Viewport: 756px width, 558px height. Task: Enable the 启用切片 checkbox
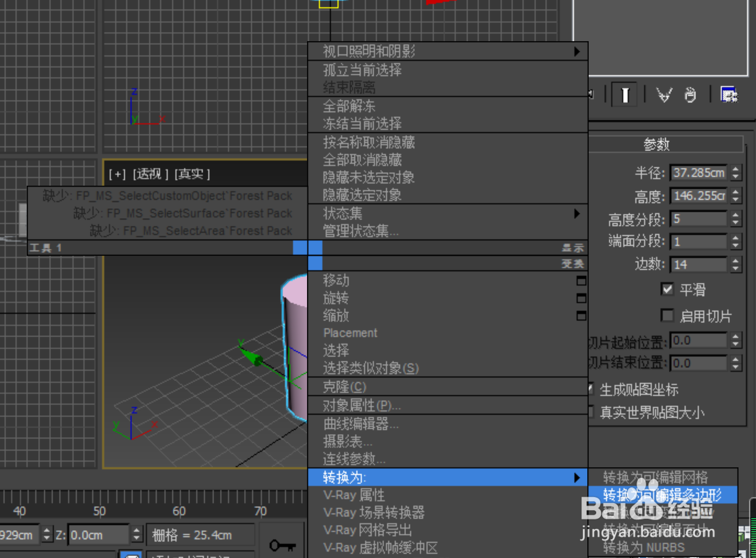click(x=667, y=315)
